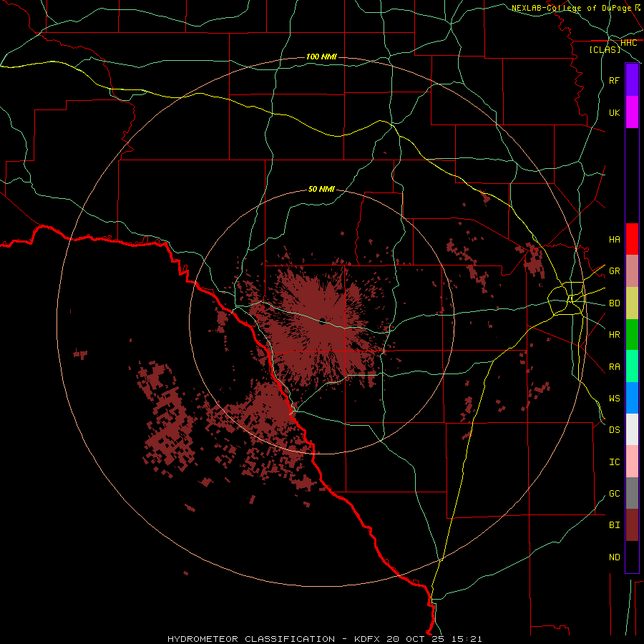Pick the blue WS legend swatch
The width and height of the screenshot is (644, 644).
tap(632, 398)
